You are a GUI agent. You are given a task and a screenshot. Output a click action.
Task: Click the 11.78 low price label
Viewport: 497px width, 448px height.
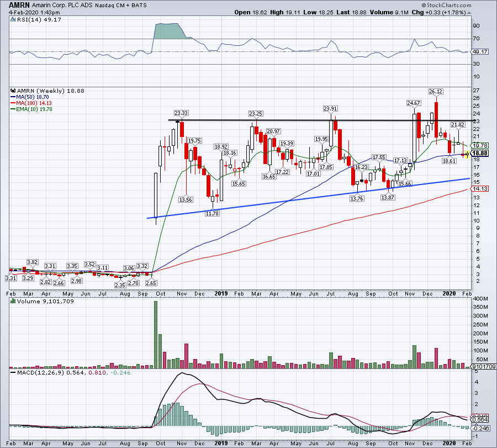tap(212, 213)
